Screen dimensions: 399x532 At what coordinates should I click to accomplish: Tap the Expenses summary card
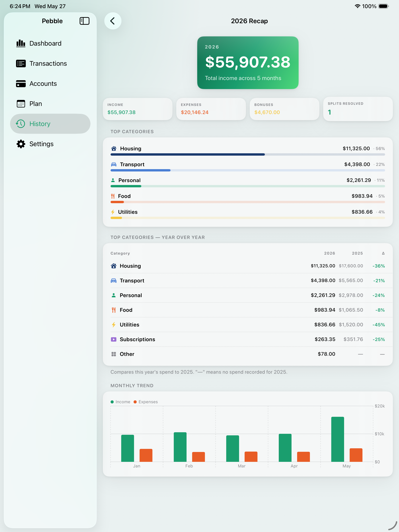tap(211, 109)
